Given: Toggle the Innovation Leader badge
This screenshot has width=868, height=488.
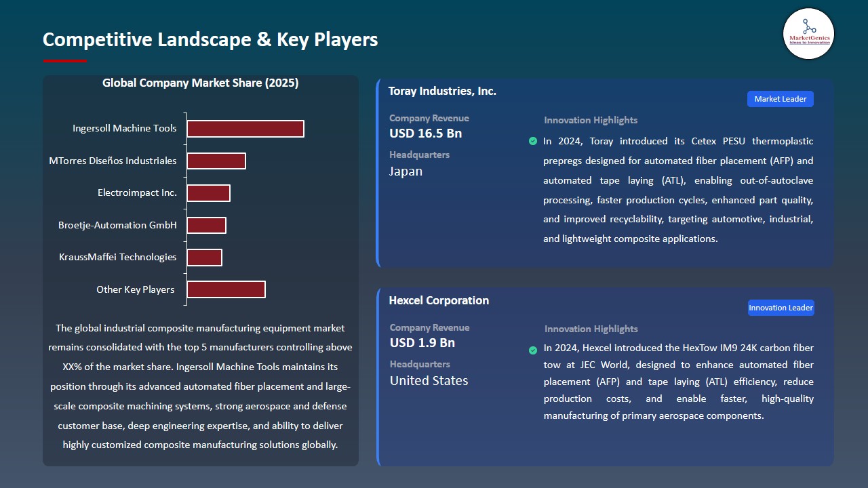Looking at the screenshot, I should pyautogui.click(x=781, y=307).
